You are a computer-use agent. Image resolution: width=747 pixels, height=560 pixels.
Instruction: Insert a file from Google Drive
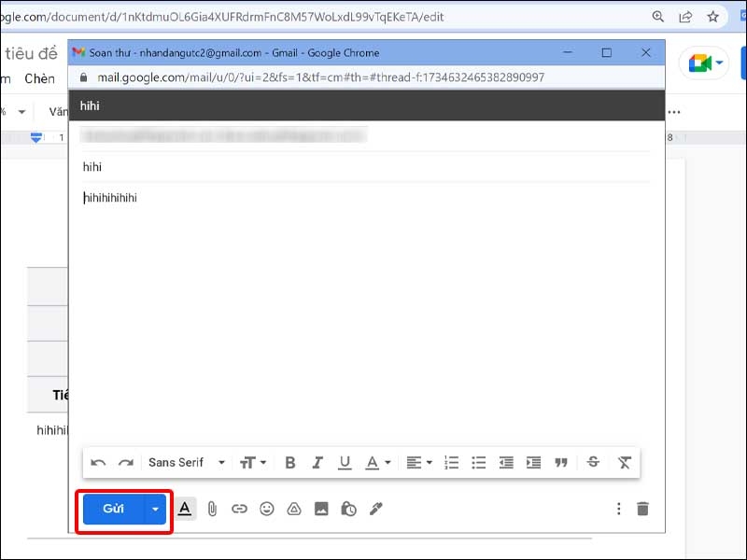(293, 509)
